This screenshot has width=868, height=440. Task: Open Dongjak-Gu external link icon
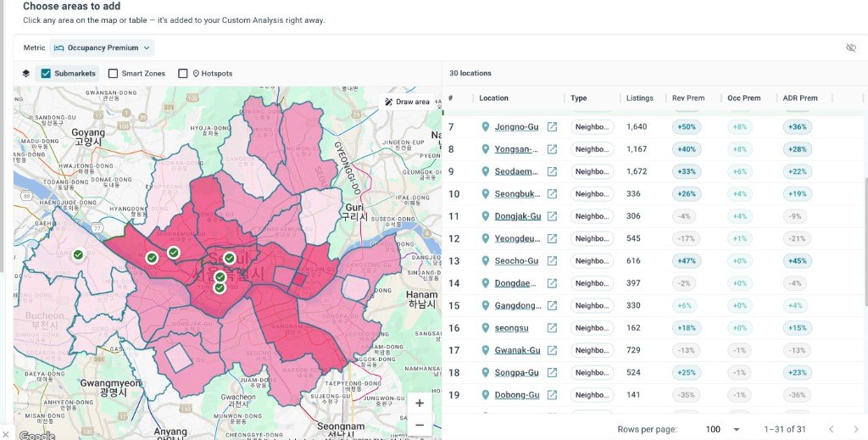pyautogui.click(x=552, y=216)
